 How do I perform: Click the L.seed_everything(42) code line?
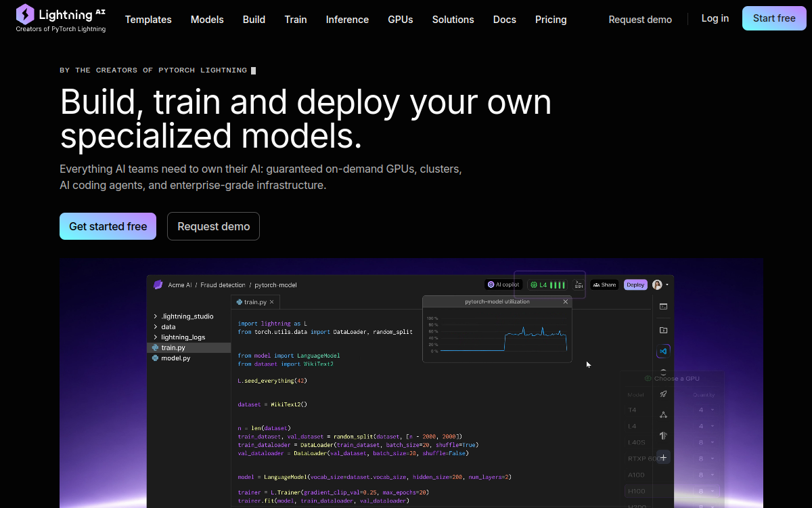pyautogui.click(x=273, y=381)
